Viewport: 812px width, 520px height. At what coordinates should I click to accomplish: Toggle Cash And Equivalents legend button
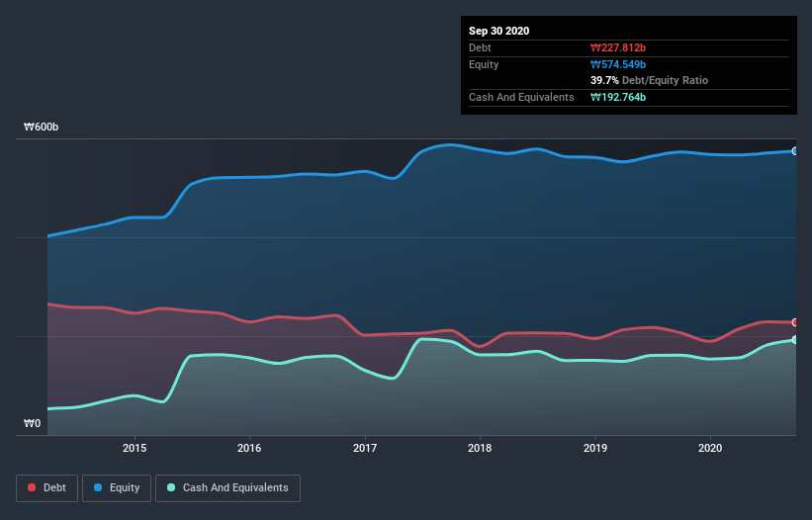click(x=227, y=488)
